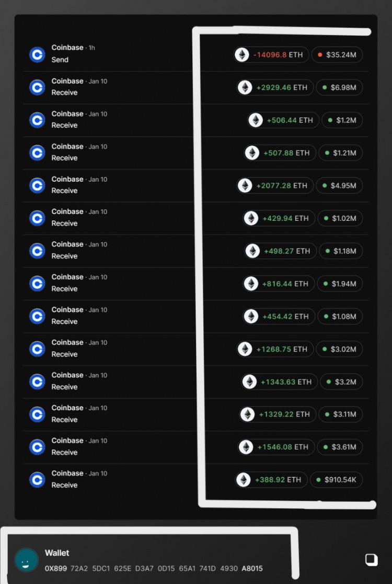The height and width of the screenshot is (584, 392).
Task: Click the wallet address starting with 0X899
Action: point(154,568)
